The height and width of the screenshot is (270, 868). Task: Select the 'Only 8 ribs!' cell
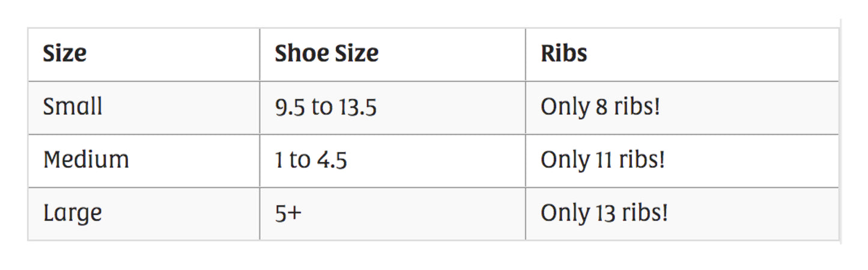[600, 107]
